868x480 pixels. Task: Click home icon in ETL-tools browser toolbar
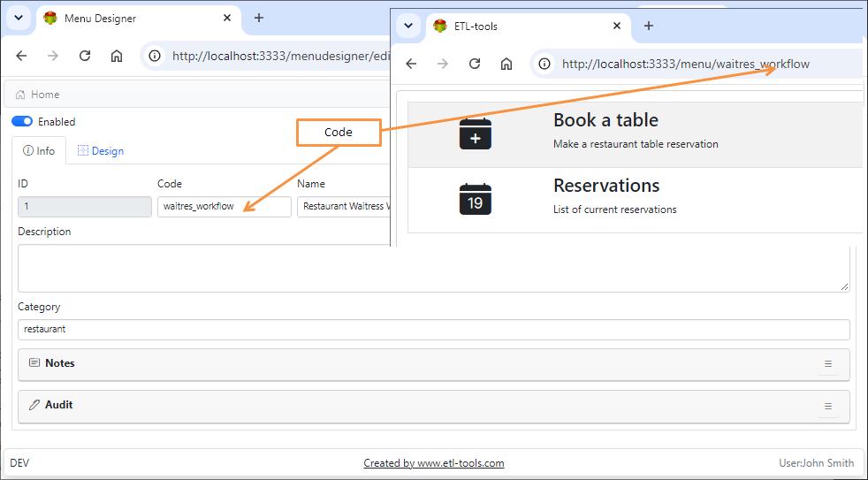tap(506, 64)
